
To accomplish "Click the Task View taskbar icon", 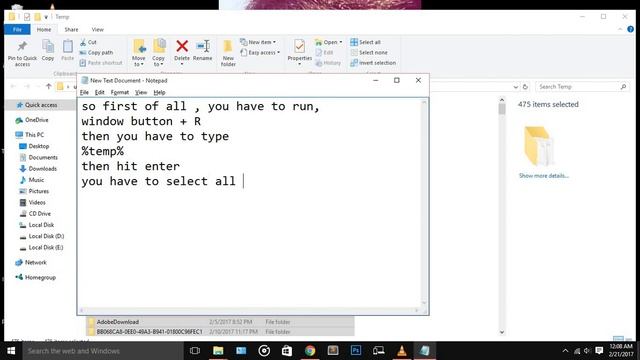I will (x=195, y=351).
